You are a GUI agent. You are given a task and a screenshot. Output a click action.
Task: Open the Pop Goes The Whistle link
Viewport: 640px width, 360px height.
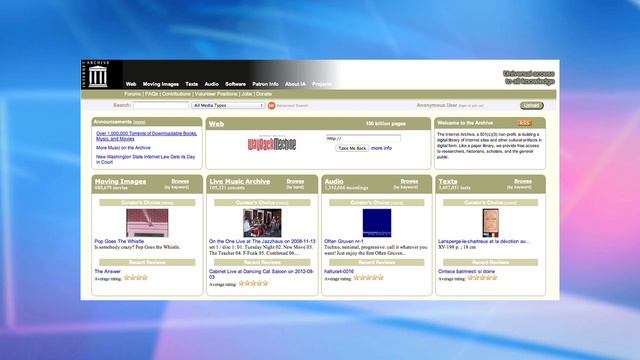[119, 241]
